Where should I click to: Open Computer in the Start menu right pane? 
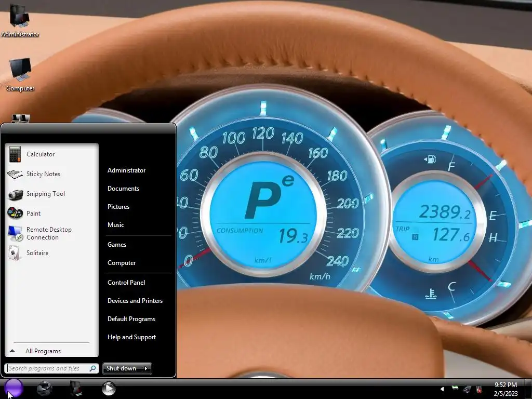click(x=122, y=263)
